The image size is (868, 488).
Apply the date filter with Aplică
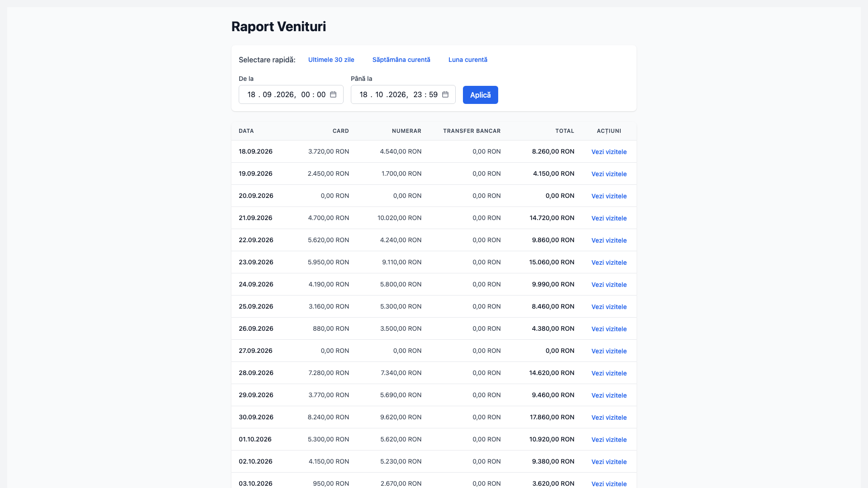pos(481,95)
